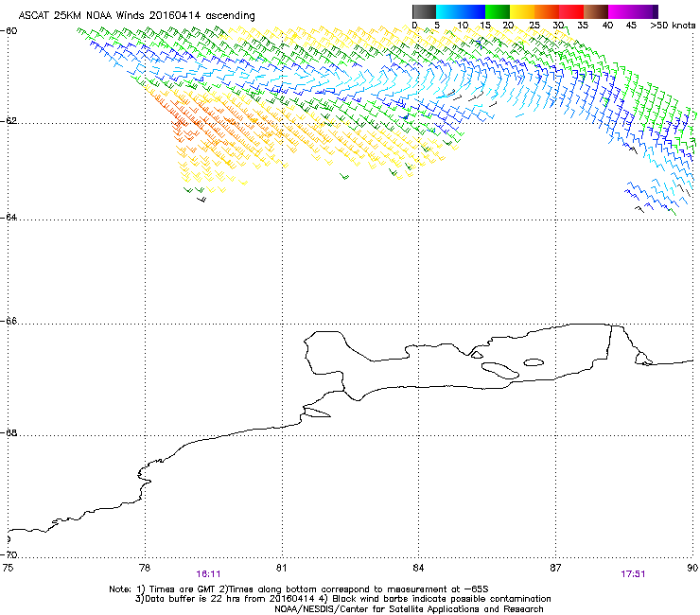
Task: Click the legend tick label '10'
Action: coord(463,26)
